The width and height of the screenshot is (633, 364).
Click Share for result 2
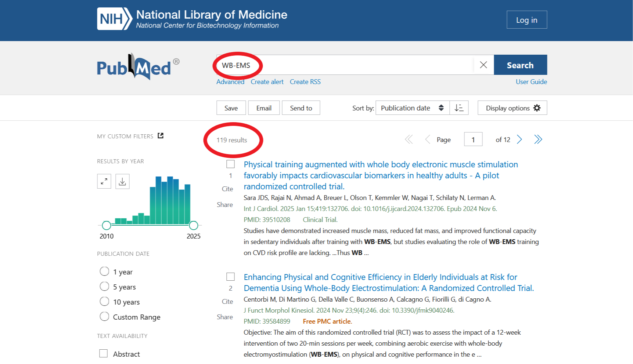point(225,317)
